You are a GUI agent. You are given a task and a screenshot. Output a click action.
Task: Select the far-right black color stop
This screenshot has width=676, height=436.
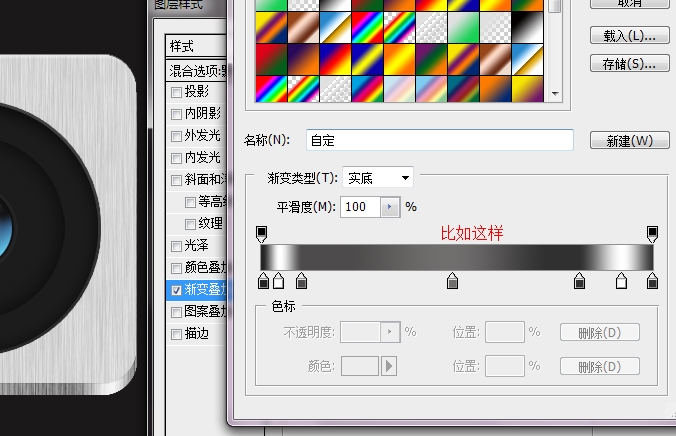[x=651, y=282]
